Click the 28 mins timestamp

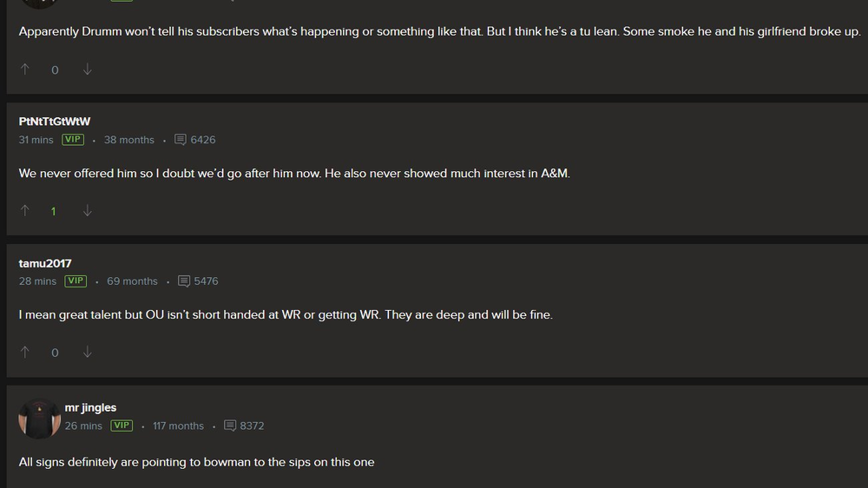(x=37, y=281)
